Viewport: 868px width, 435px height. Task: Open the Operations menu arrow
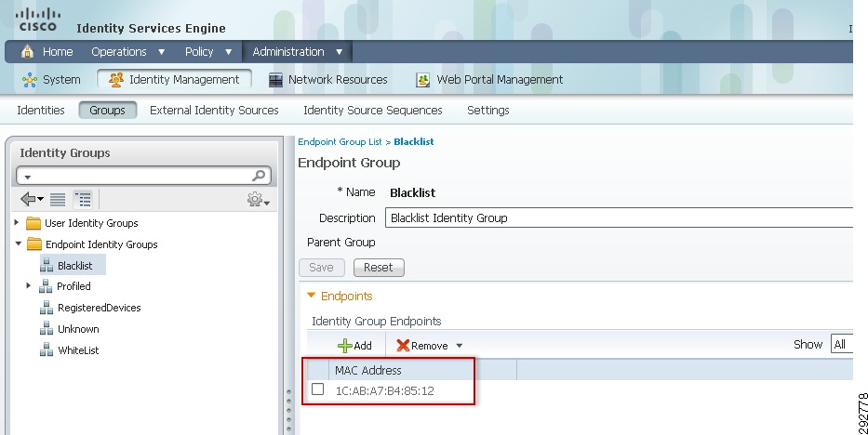point(162,52)
